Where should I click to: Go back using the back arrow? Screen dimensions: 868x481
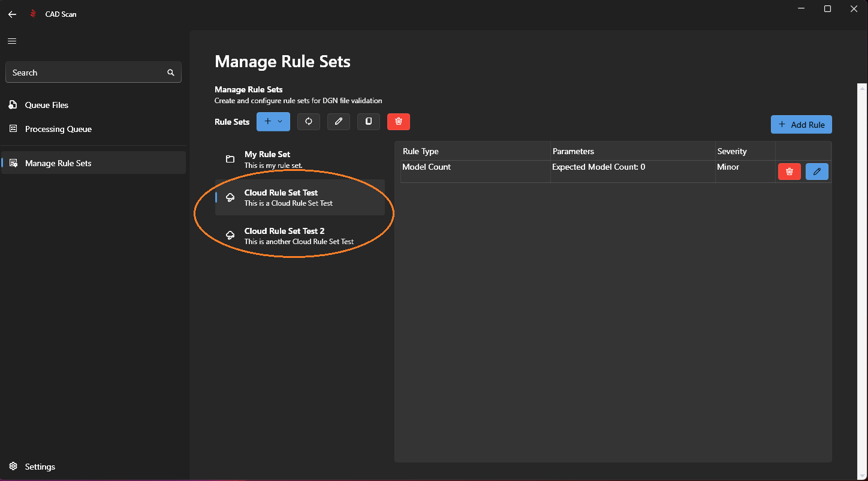pos(12,14)
